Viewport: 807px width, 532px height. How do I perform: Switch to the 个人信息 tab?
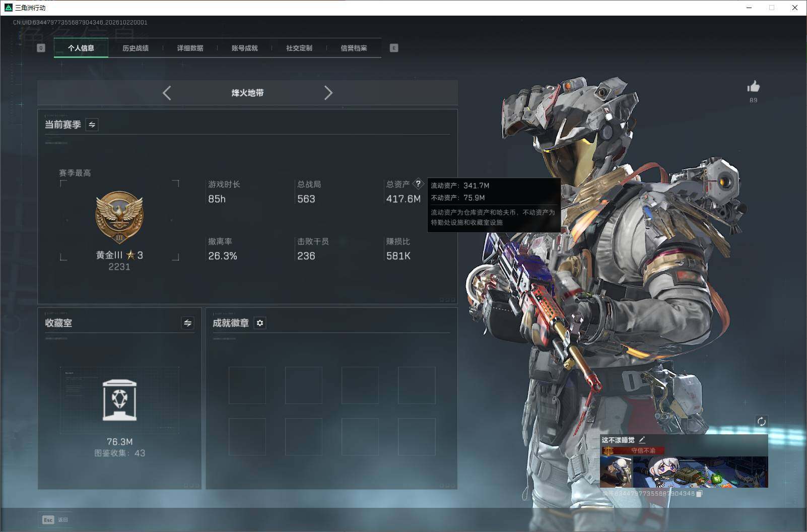tap(81, 48)
